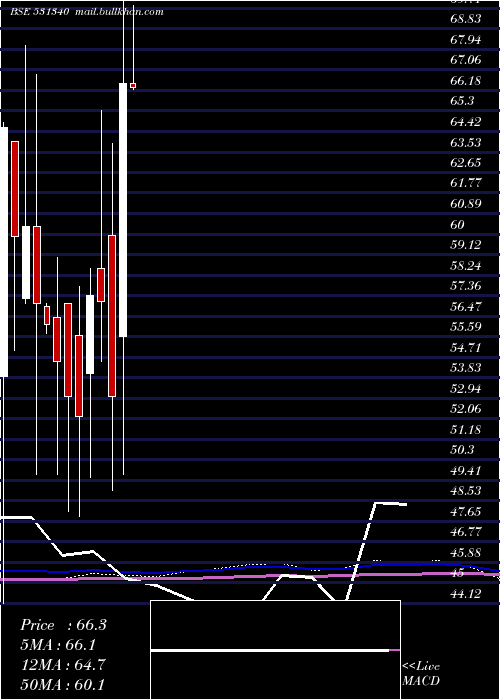Select the 64.42 price axis label
Viewport: 500px width, 700px height.
pos(466,122)
